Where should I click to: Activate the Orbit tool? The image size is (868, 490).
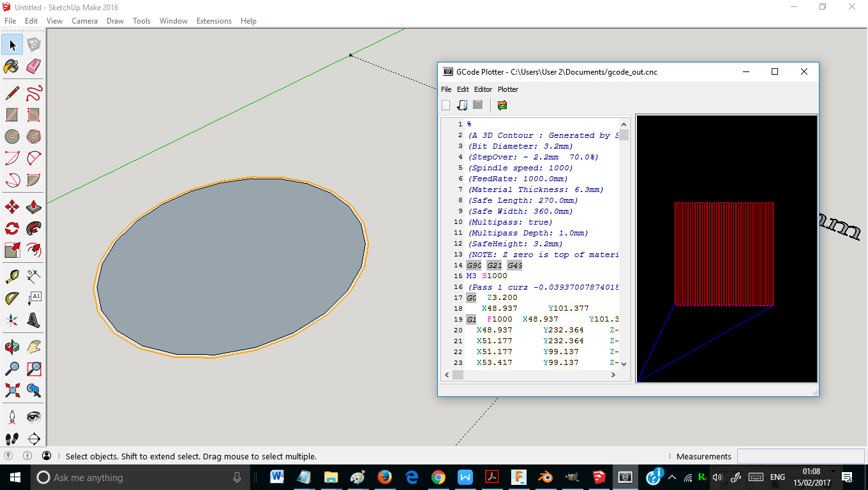click(x=11, y=347)
